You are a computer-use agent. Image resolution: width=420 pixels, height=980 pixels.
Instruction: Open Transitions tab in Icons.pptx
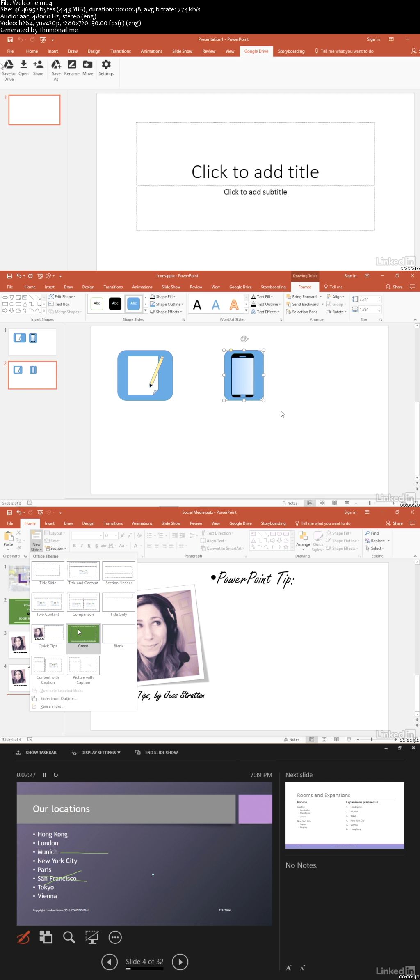(113, 287)
